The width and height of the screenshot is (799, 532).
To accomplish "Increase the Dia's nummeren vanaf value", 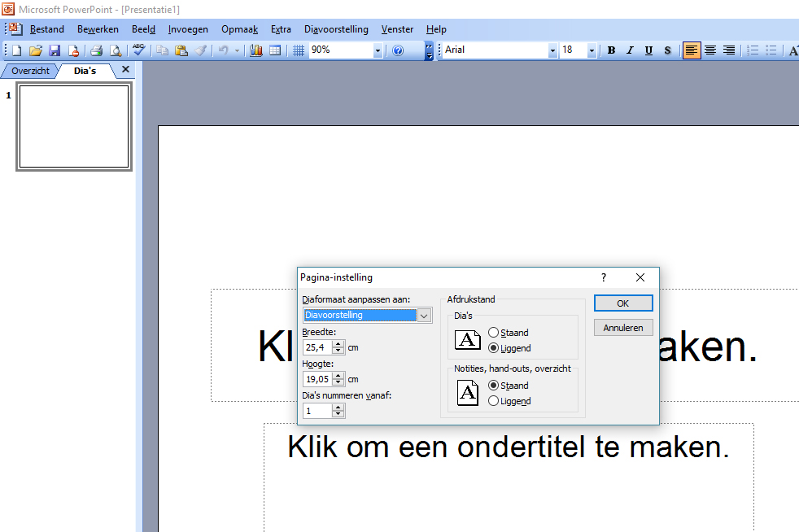I will (338, 408).
